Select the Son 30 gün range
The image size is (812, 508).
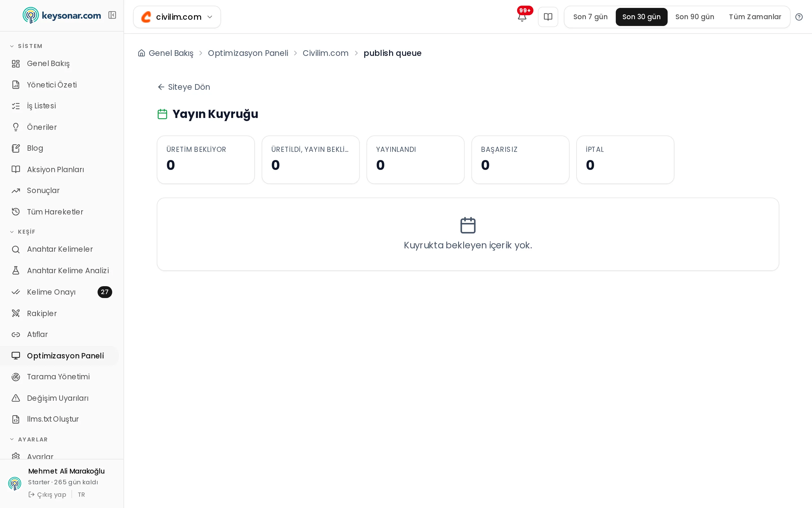point(641,17)
